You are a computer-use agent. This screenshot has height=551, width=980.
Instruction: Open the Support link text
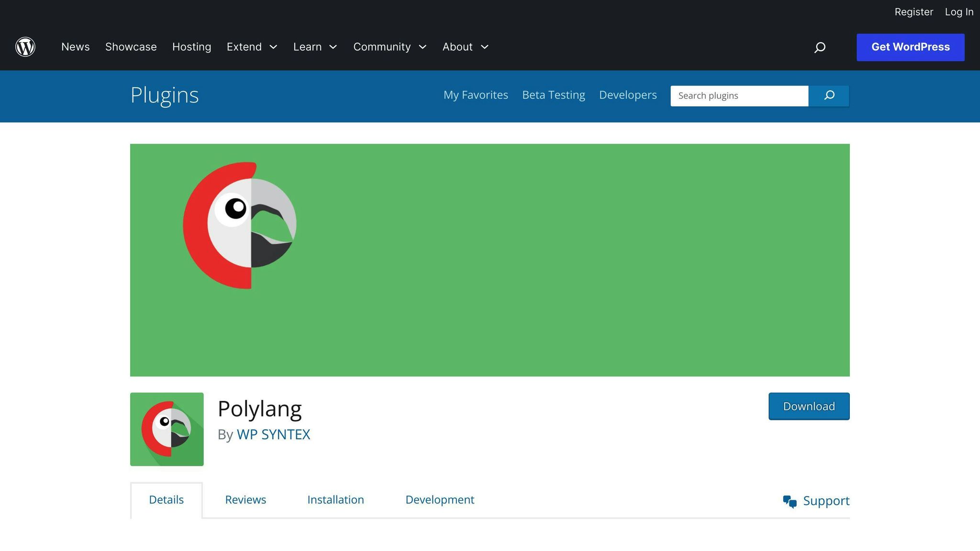(826, 501)
